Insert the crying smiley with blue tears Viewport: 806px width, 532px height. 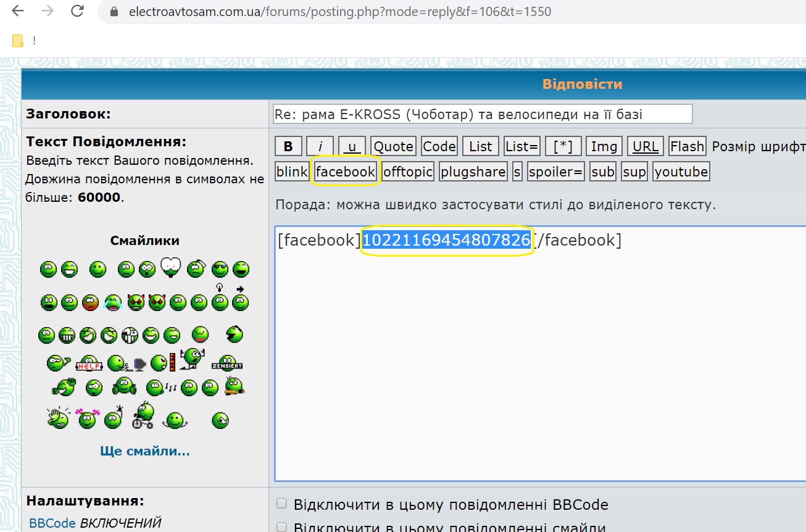(x=112, y=302)
